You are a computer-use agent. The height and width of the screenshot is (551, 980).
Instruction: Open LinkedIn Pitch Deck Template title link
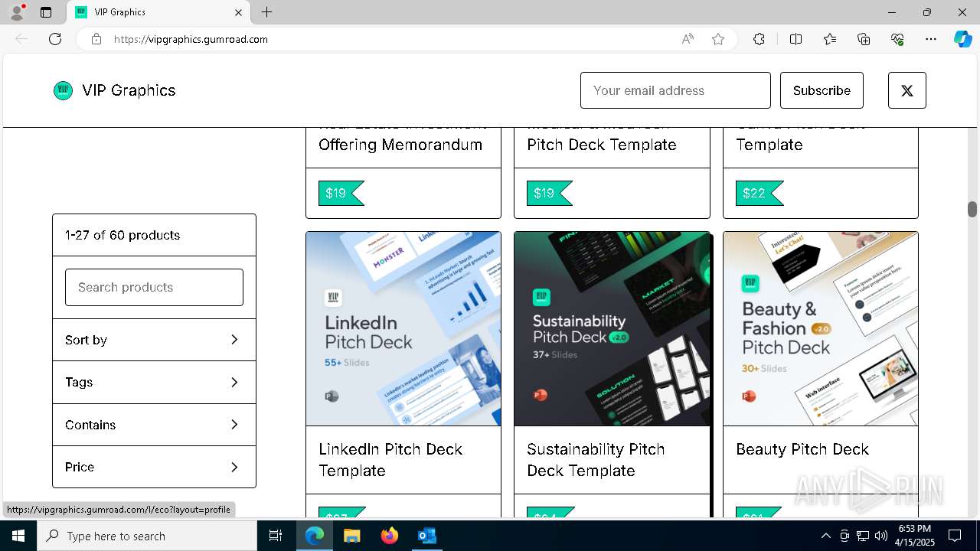coord(390,460)
